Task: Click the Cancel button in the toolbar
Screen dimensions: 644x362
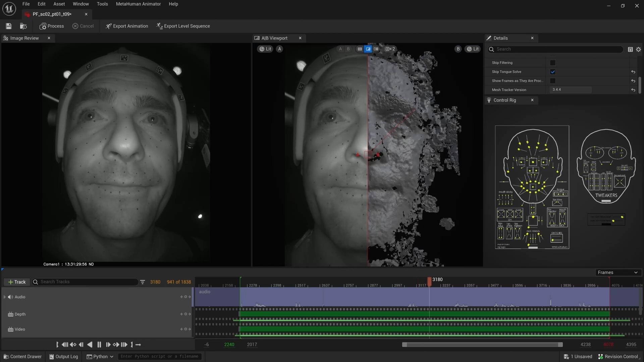Action: pyautogui.click(x=83, y=26)
